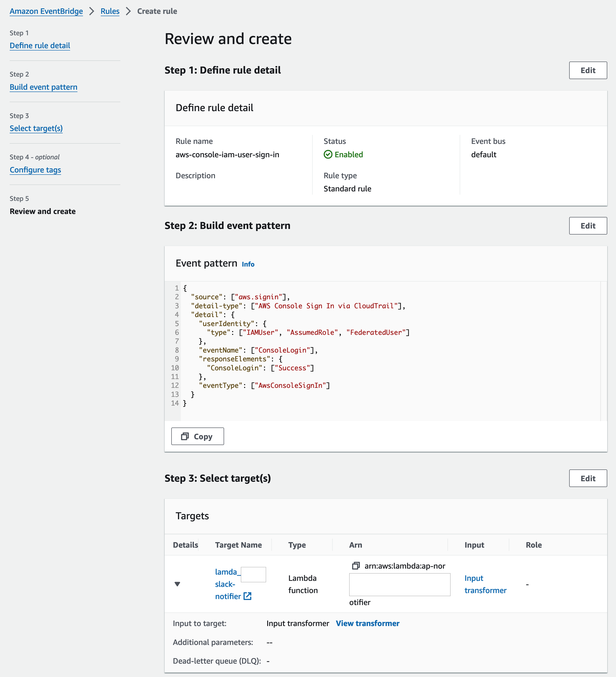Click the Copy button below event pattern
Viewport: 616px width, 677px height.
[198, 436]
